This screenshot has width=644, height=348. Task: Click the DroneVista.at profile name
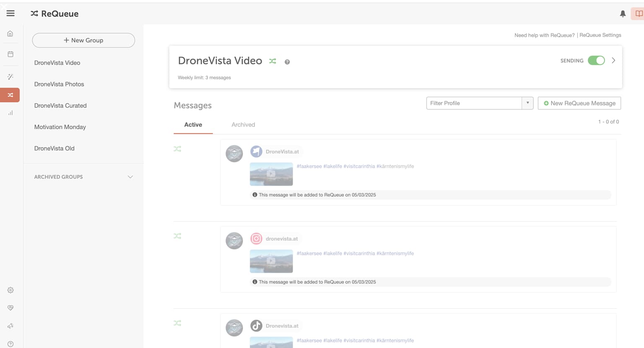pyautogui.click(x=282, y=152)
